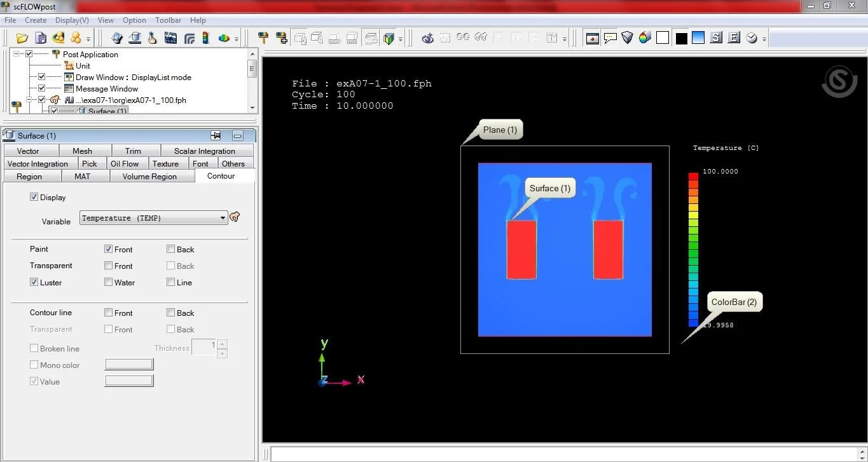Select the mesh texture toolbar icon
This screenshot has width=868, height=462.
(x=170, y=37)
